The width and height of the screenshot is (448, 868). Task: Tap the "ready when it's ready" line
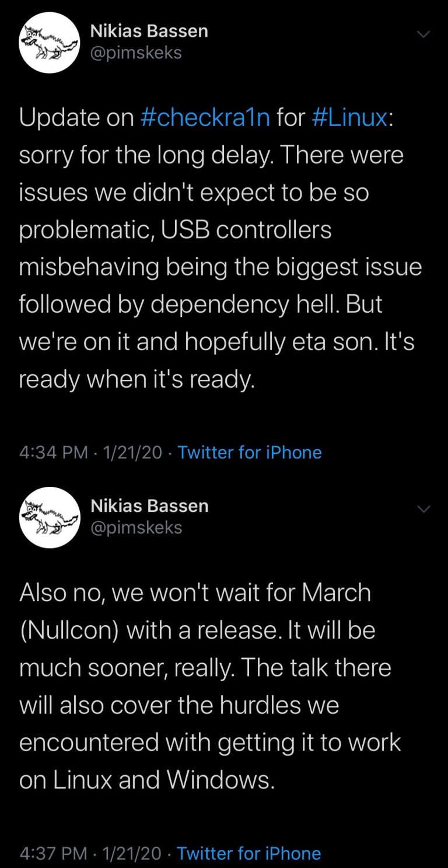[137, 380]
